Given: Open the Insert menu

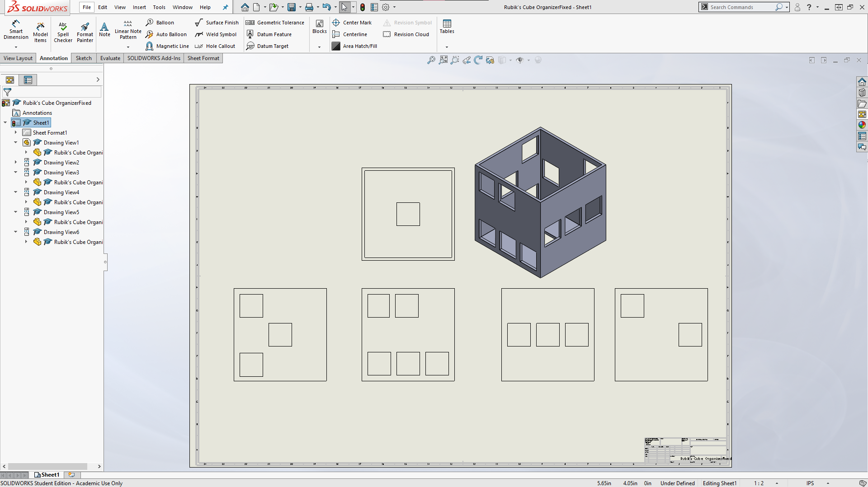Looking at the screenshot, I should [139, 7].
